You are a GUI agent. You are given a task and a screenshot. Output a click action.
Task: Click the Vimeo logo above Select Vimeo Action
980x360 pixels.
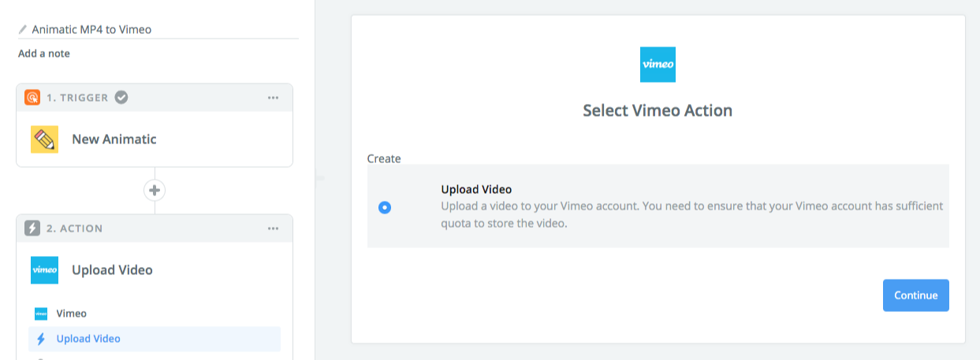(x=658, y=65)
